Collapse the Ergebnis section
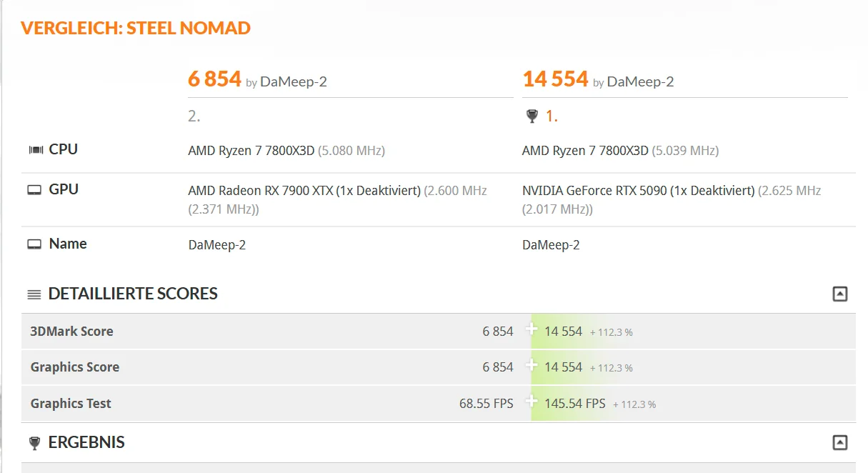Screen dimensions: 868x473 [x=840, y=442]
